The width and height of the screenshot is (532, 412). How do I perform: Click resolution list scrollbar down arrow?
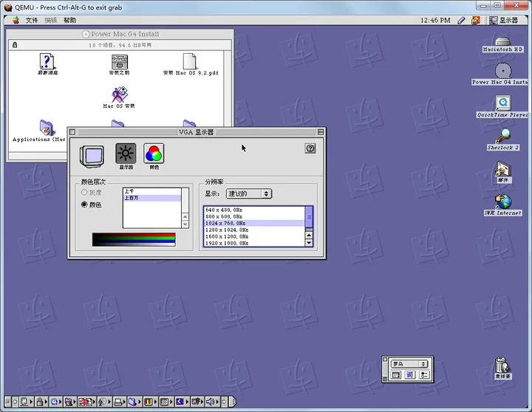click(309, 242)
